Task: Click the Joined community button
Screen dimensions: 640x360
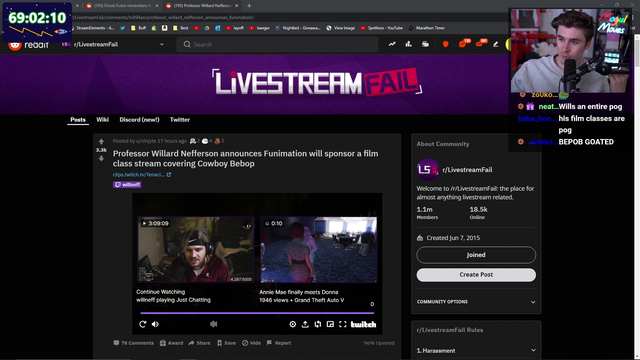Action: [476, 255]
